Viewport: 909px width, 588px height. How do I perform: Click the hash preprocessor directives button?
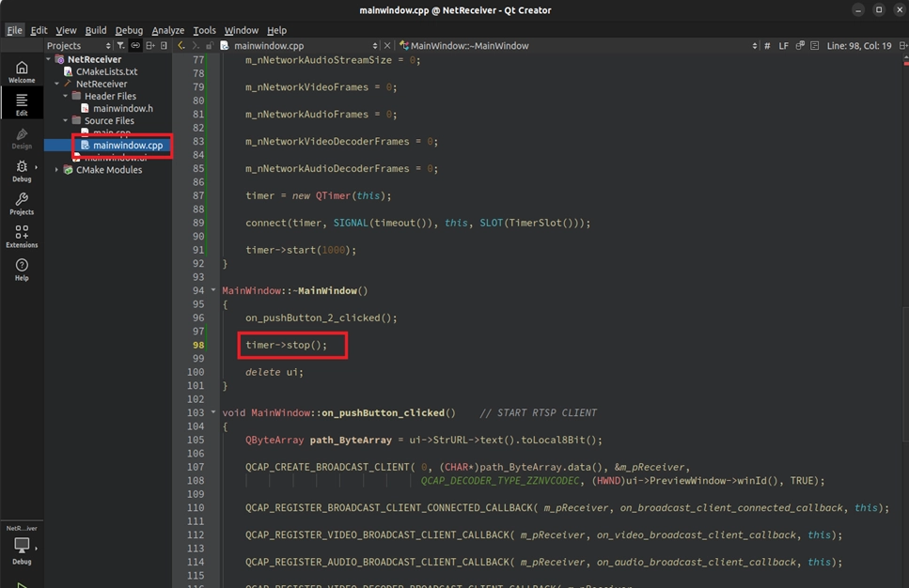pos(767,45)
